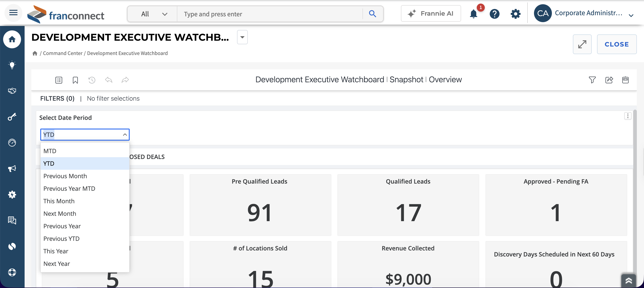
Task: Choose Previous Year MTD option
Action: click(85, 188)
